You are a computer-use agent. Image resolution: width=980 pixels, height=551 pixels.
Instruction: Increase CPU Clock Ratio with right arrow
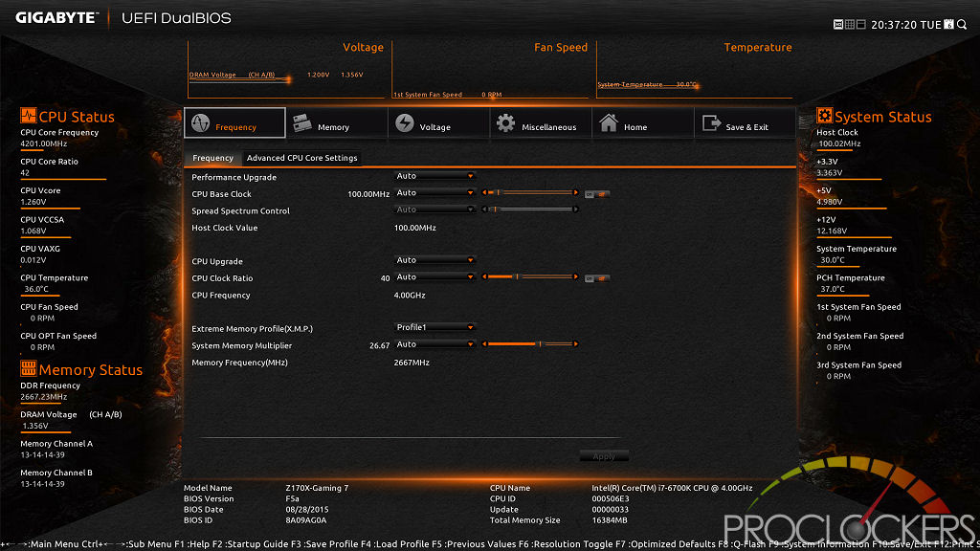pyautogui.click(x=575, y=276)
